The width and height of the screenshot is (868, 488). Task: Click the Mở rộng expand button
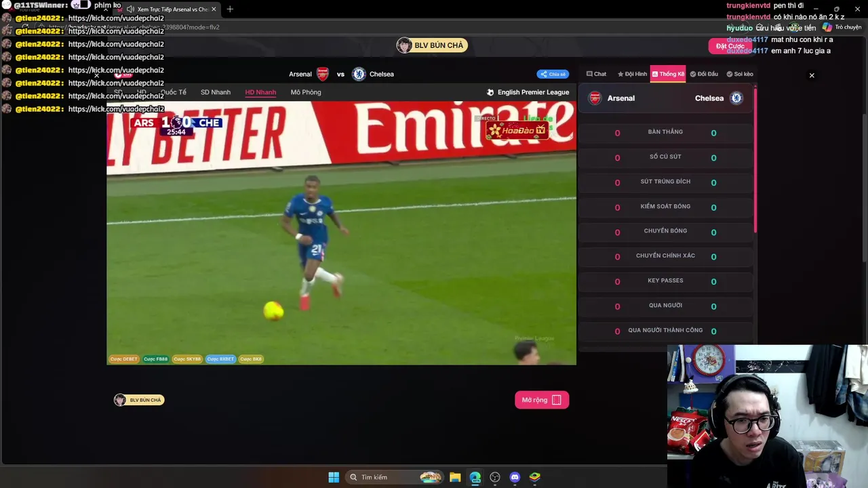point(542,400)
